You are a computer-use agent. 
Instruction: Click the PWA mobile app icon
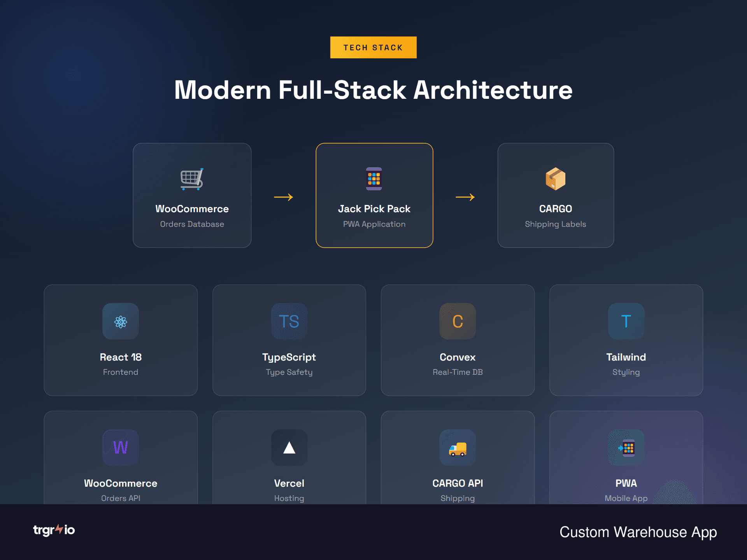pos(626,448)
